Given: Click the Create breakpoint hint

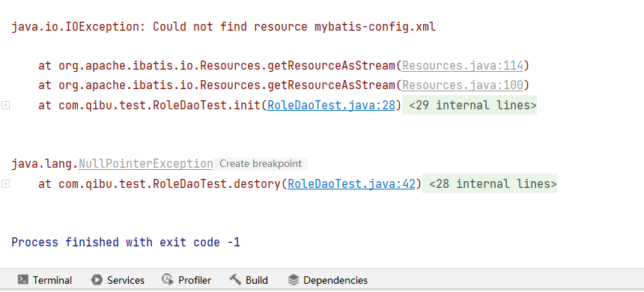Looking at the screenshot, I should coord(261,164).
